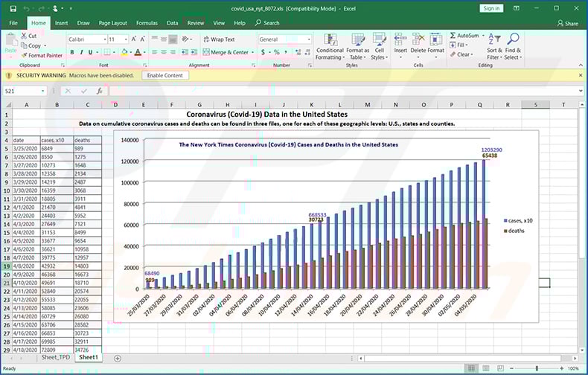
Task: Expand the Merge & Center dropdown arrow
Action: [x=253, y=52]
